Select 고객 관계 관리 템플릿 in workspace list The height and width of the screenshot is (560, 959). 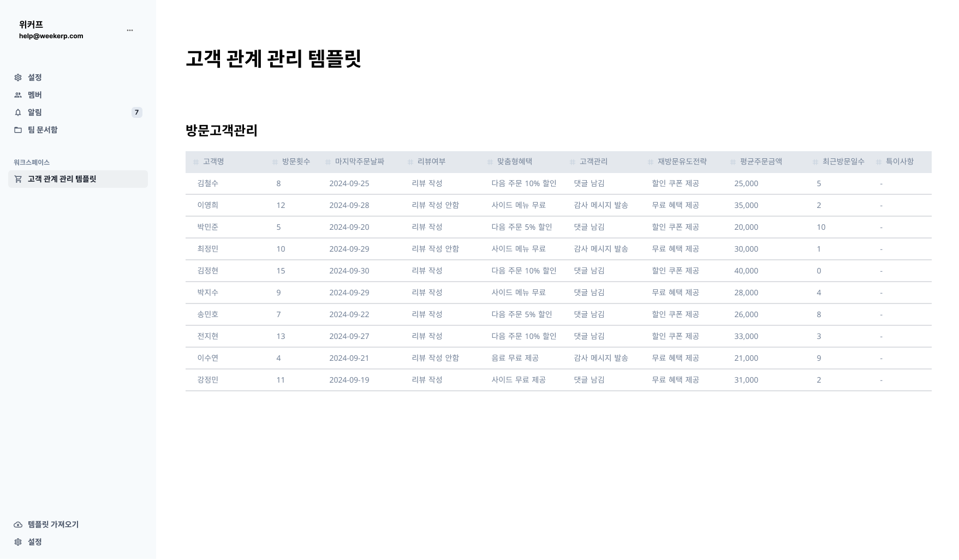(x=78, y=179)
